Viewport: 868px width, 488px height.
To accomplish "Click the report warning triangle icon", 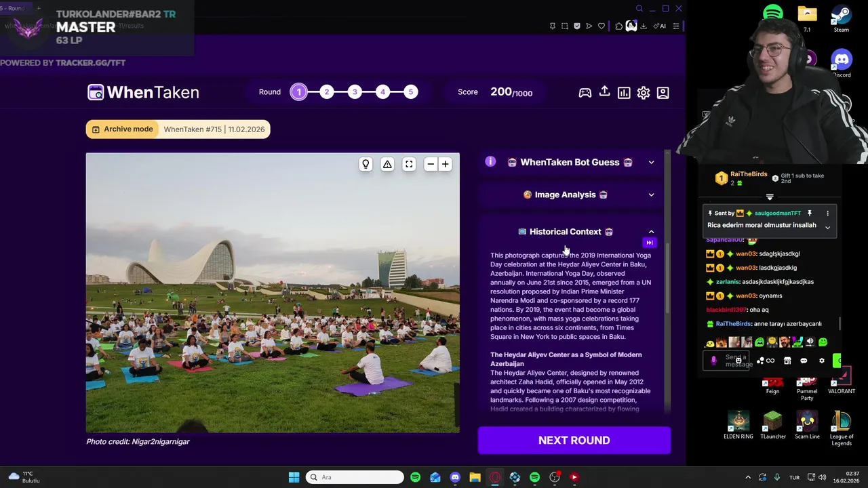I will tap(387, 164).
